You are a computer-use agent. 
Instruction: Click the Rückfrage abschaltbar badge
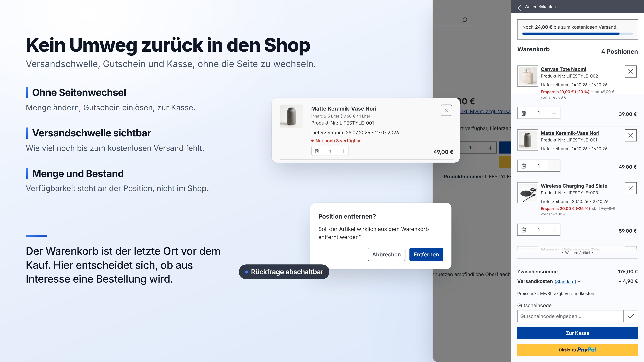pos(284,272)
